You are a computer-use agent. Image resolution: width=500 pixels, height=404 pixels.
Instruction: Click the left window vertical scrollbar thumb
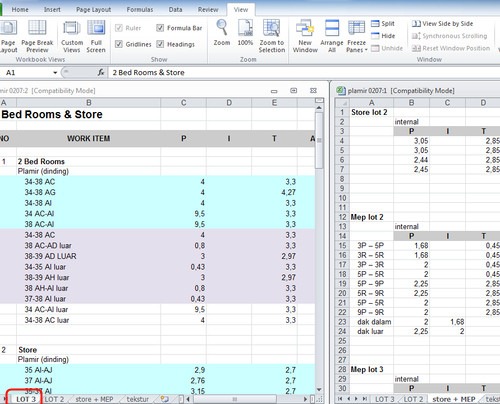319,140
